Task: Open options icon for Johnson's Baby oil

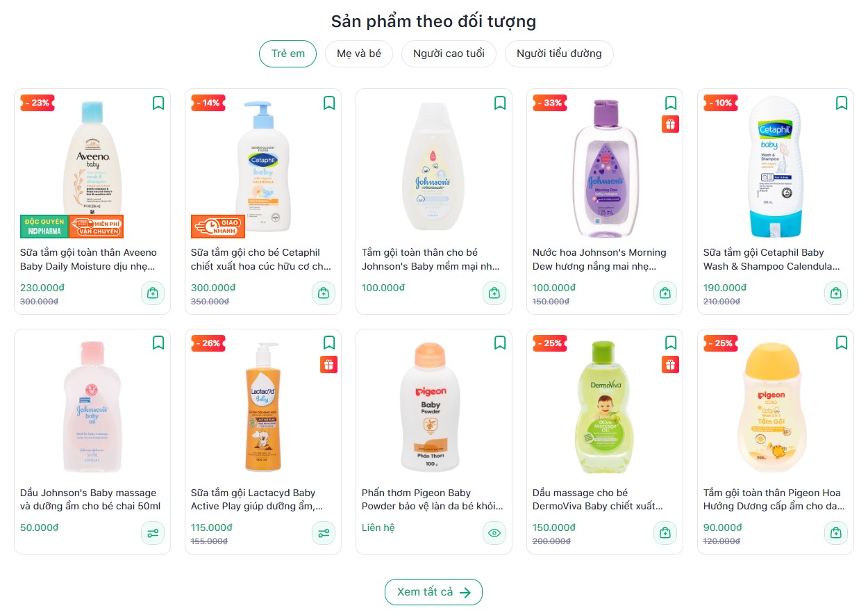Action: pos(152,534)
